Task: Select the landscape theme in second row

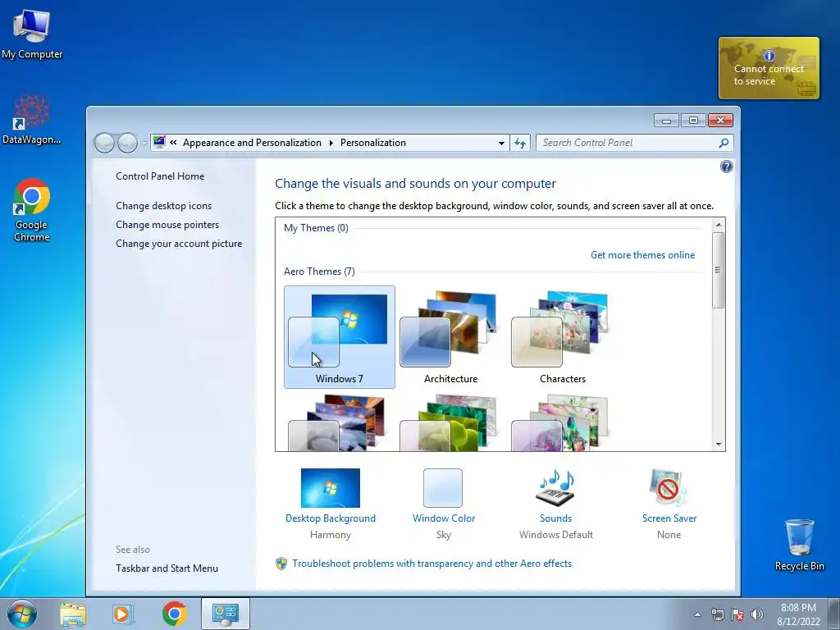Action: [x=339, y=422]
